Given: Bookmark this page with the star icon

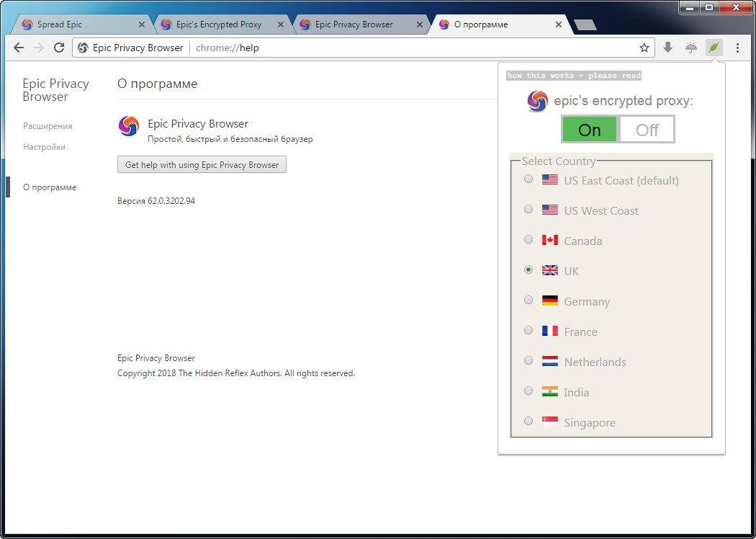Looking at the screenshot, I should pyautogui.click(x=644, y=48).
